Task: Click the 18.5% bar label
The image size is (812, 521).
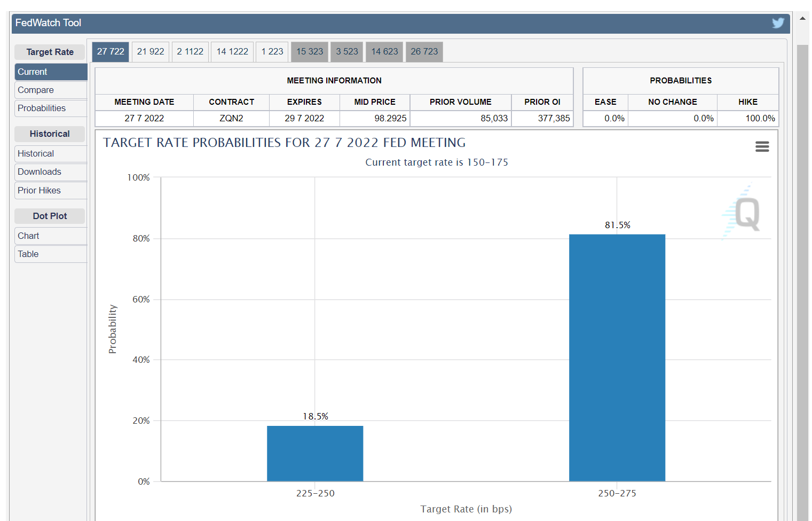Action: tap(316, 416)
